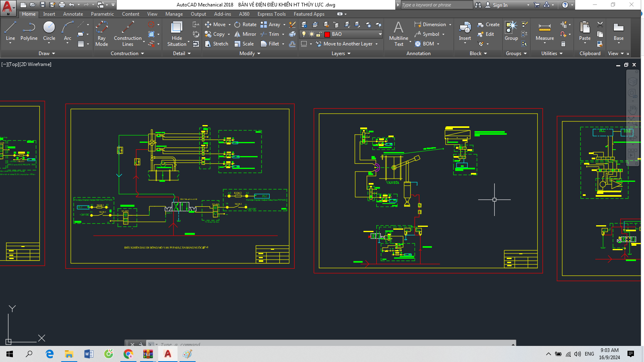Open the Output ribbon tab
The image size is (644, 362).
point(198,14)
